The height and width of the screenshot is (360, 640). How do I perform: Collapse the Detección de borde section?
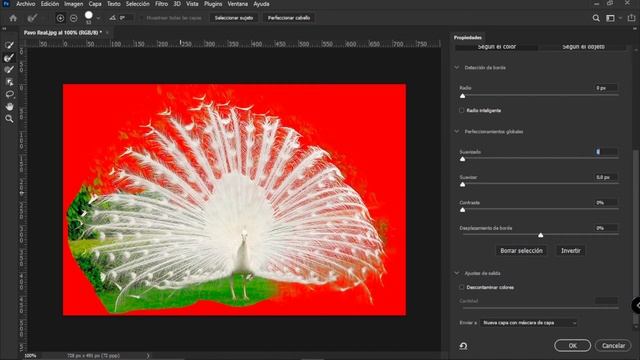[x=457, y=67]
